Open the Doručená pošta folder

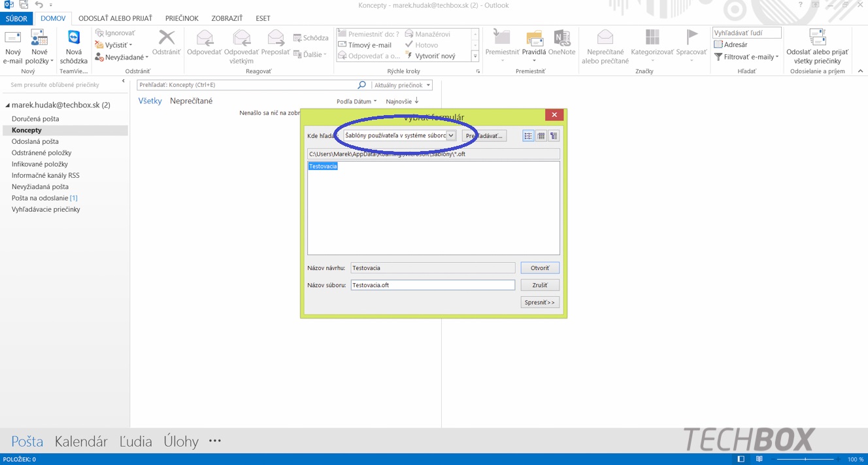[x=35, y=119]
